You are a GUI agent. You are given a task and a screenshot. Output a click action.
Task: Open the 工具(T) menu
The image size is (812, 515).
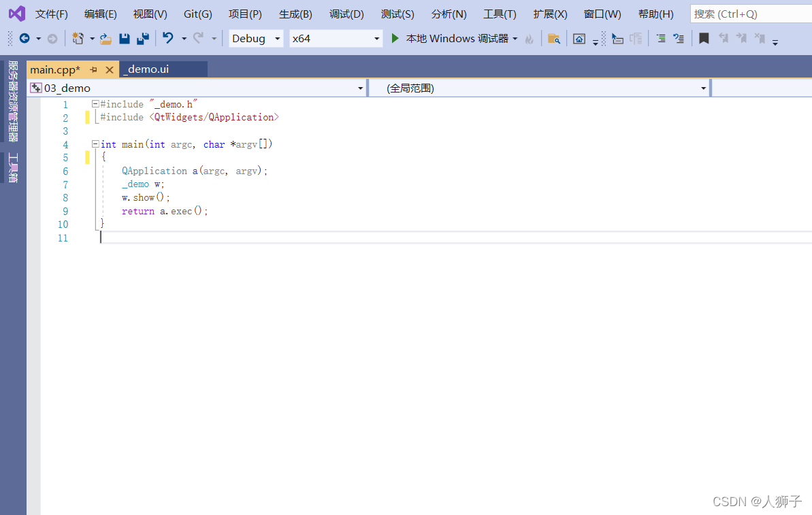[x=500, y=14]
